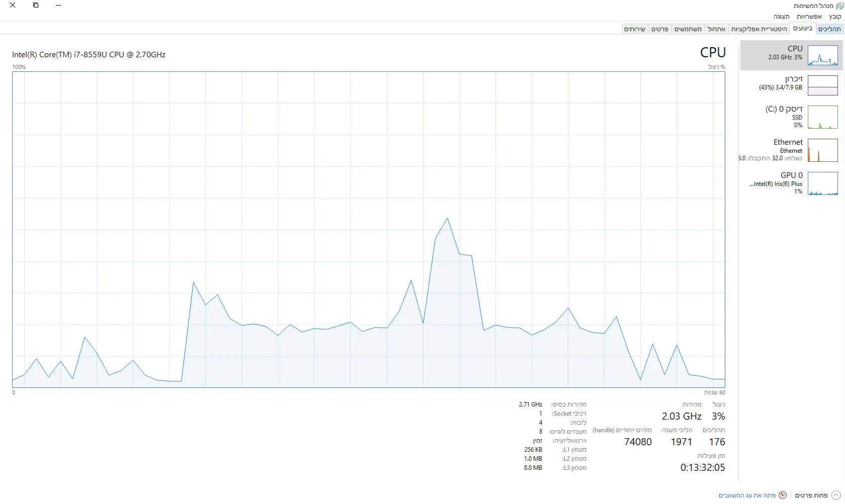This screenshot has width=845, height=504.
Task: Click the main CPU utilization graph
Action: tap(368, 229)
